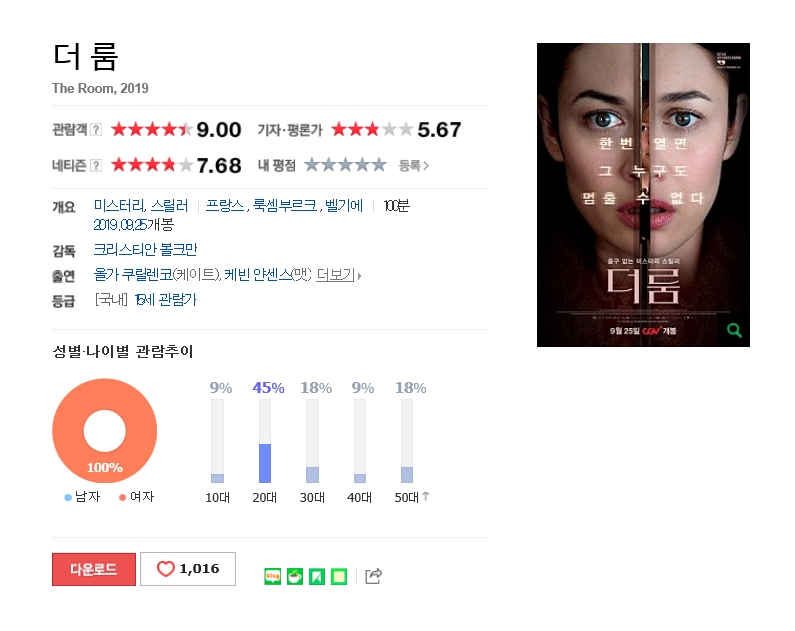Open the external share arrow icon
This screenshot has width=795, height=631.
coord(373,576)
